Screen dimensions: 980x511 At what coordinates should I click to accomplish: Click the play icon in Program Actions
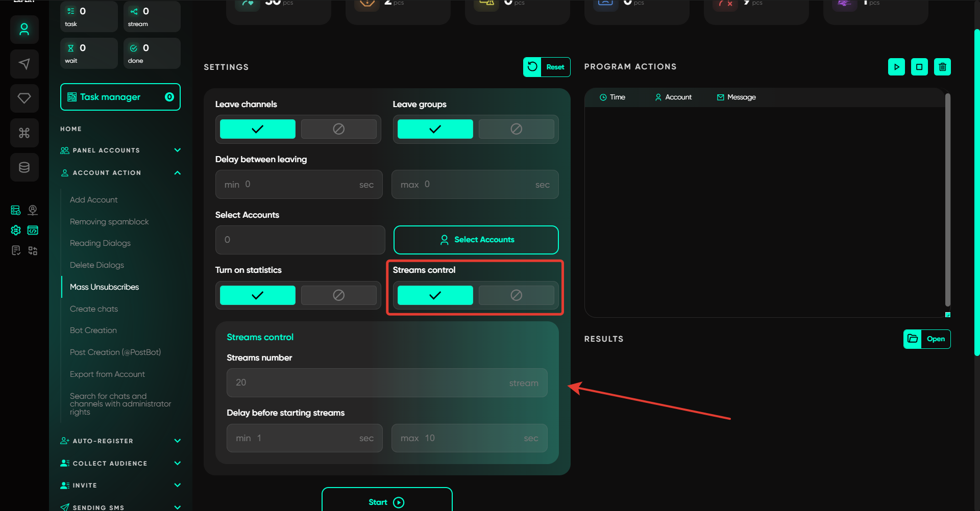pos(896,67)
